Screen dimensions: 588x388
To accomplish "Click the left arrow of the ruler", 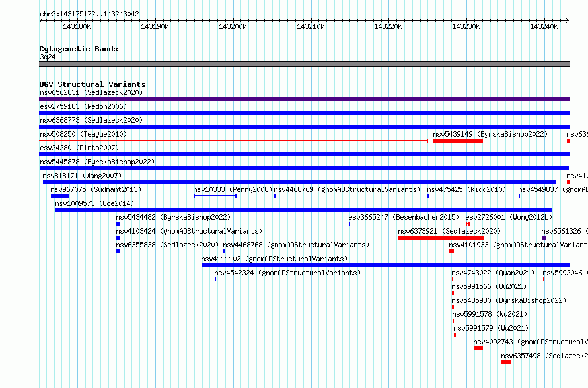I will (x=41, y=20).
